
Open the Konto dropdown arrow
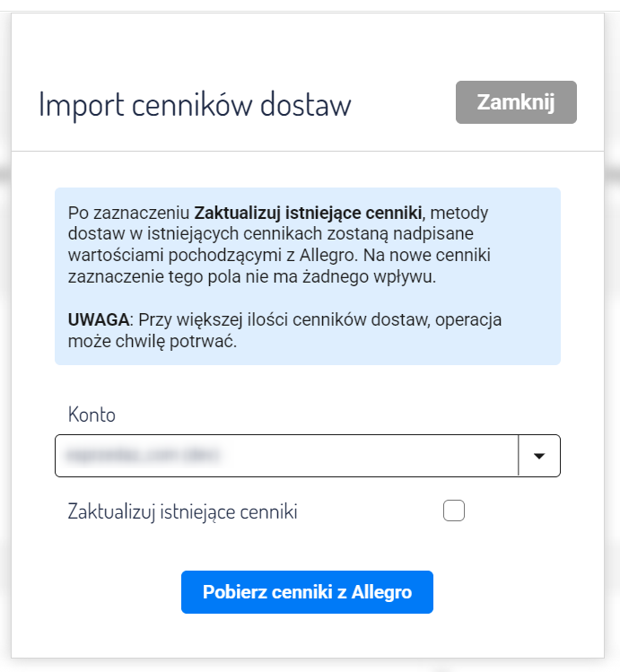[539, 456]
